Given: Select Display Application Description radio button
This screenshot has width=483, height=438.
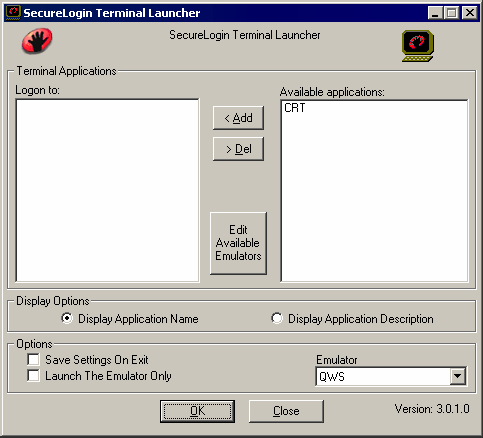Looking at the screenshot, I should pyautogui.click(x=277, y=318).
